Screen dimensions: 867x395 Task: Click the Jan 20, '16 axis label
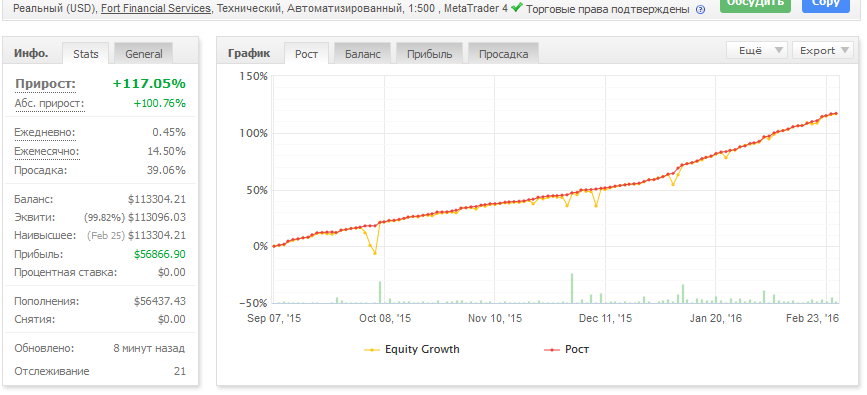pos(716,319)
